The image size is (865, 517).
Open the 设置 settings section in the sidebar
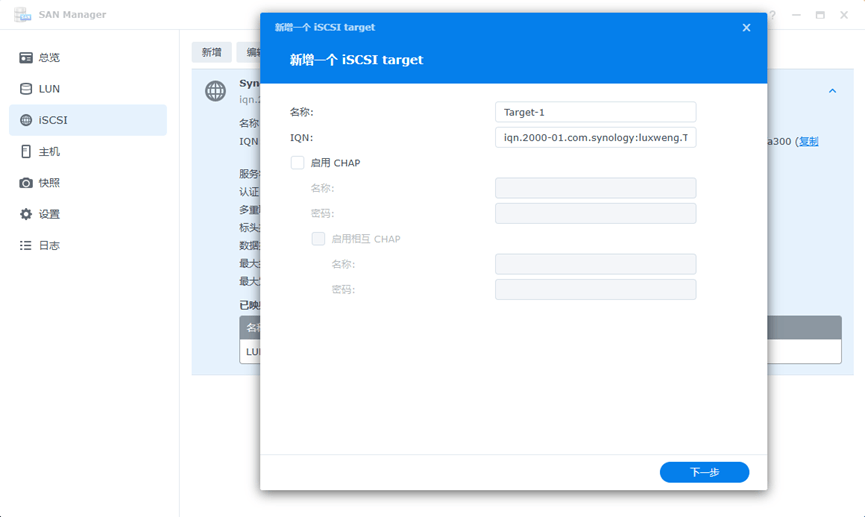coord(88,214)
